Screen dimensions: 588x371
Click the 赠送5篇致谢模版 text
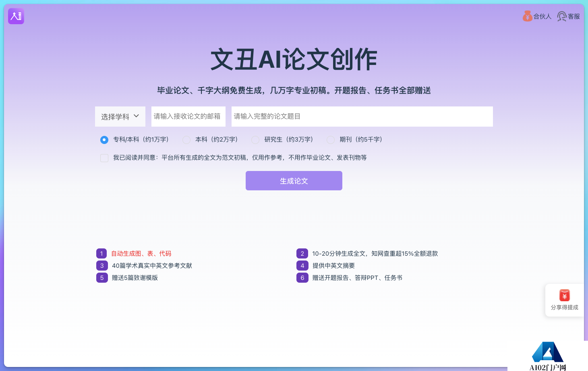(x=135, y=278)
